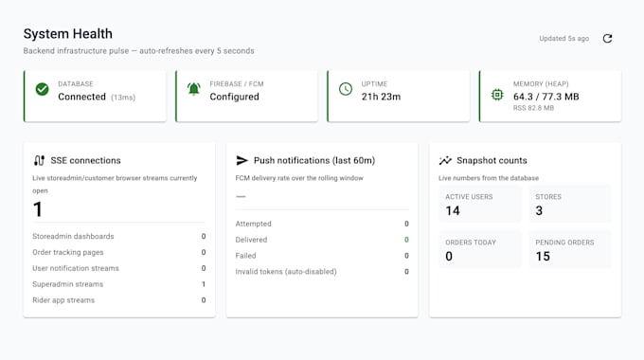The height and width of the screenshot is (360, 644).
Task: Click the Superadmin streams row
Action: point(119,284)
